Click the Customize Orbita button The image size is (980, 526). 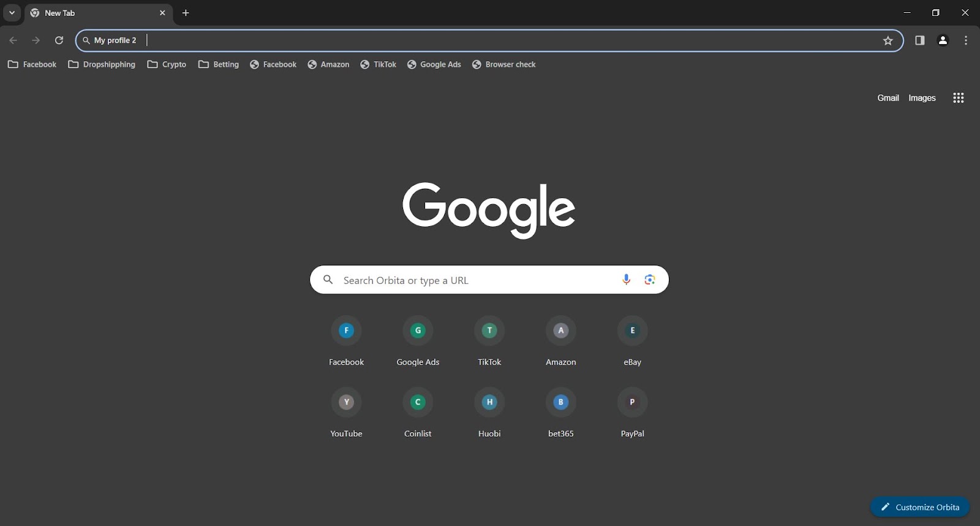click(x=920, y=507)
